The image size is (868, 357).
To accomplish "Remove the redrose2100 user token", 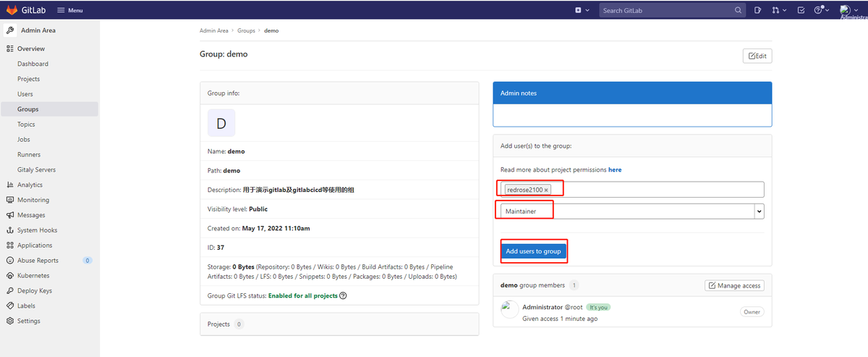I will (546, 190).
